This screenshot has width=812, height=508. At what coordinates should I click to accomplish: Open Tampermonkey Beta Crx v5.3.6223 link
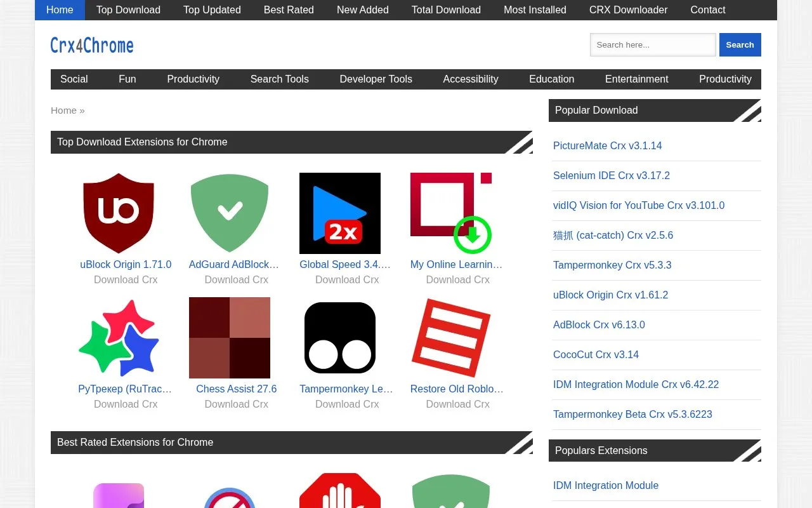click(x=632, y=415)
